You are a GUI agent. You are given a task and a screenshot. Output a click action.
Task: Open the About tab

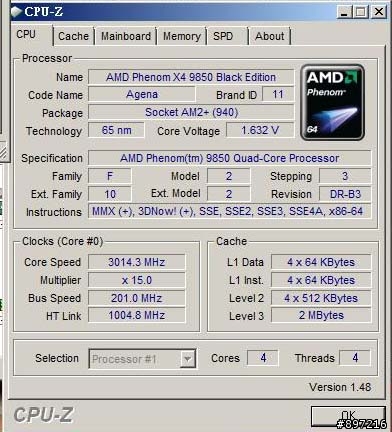270,36
